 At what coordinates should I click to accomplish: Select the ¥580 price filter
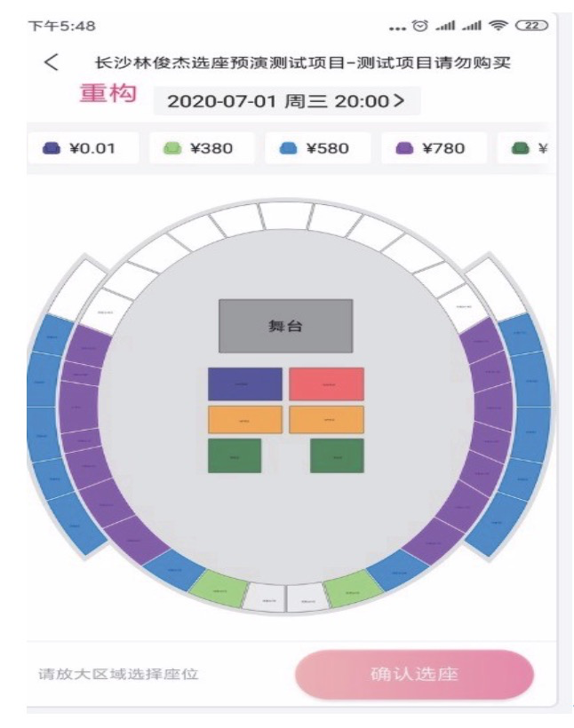point(317,148)
